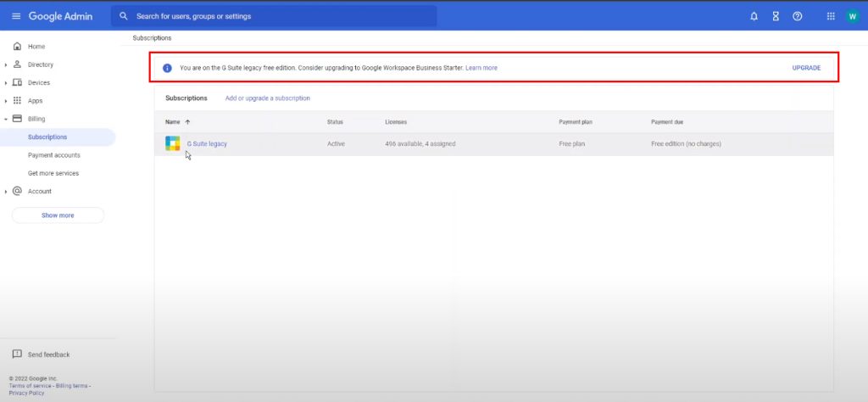The image size is (868, 402).
Task: Open notifications bell icon
Action: point(754,16)
